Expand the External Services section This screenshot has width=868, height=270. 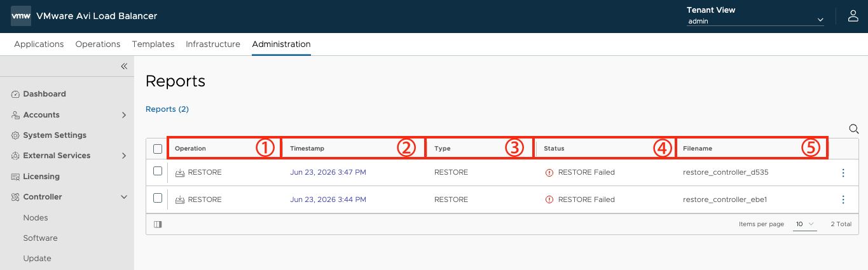124,156
